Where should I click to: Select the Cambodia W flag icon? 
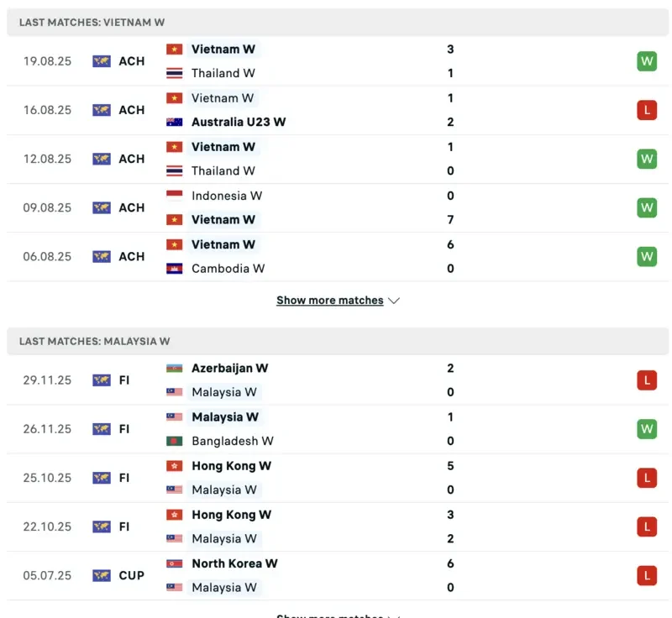(x=174, y=268)
